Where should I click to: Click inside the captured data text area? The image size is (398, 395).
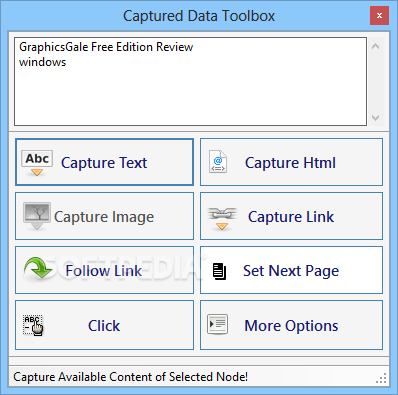[x=190, y=82]
